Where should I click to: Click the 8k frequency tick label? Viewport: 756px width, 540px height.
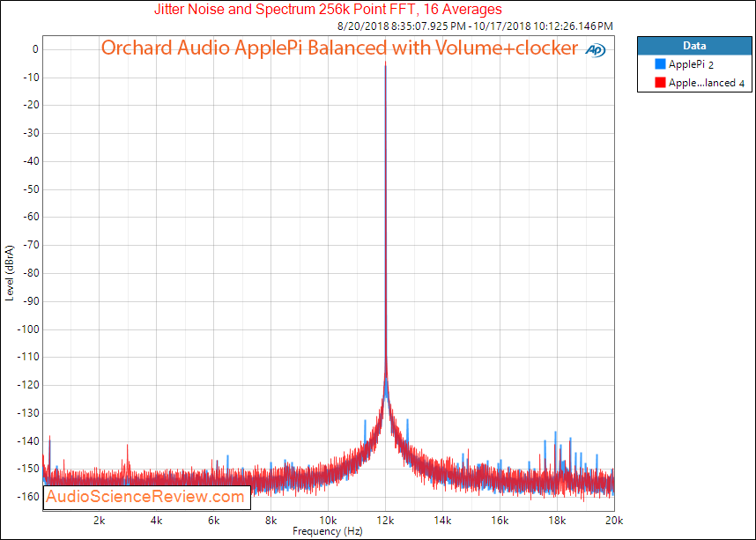[x=271, y=521]
